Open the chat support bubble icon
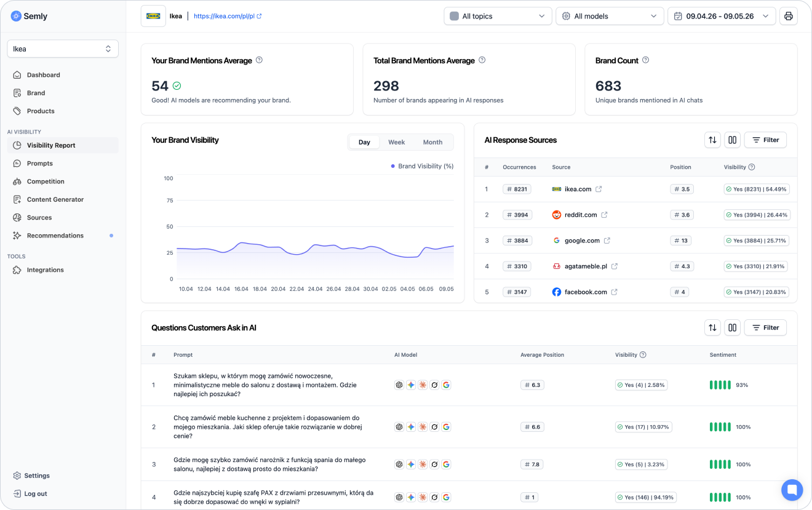Screen dimensions: 812x510 coord(792,490)
